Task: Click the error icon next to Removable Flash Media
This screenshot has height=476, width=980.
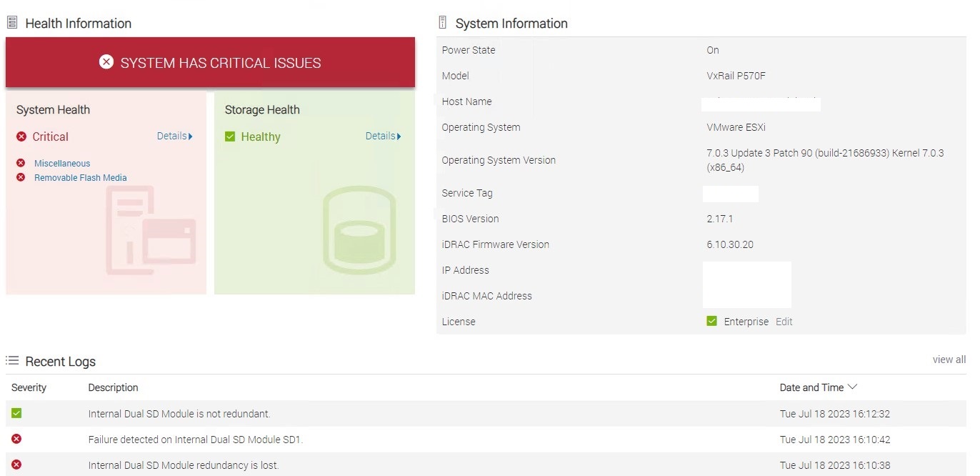Action: coord(21,177)
